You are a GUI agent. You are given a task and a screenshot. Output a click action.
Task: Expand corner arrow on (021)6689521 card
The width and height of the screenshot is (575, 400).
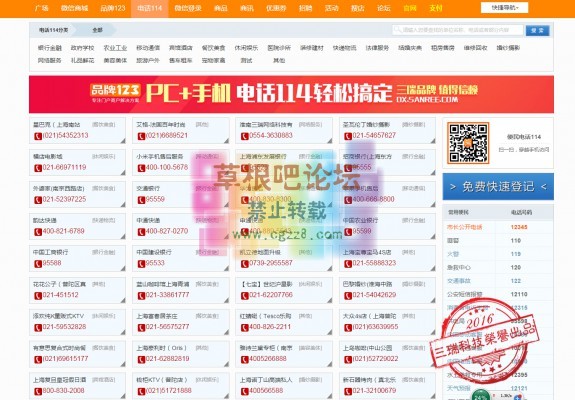(x=226, y=141)
